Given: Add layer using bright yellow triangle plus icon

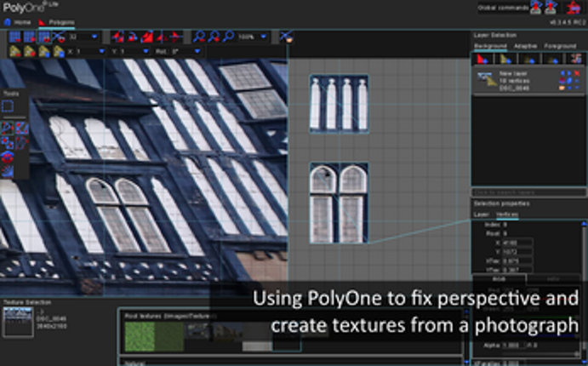Looking at the screenshot, I should [x=505, y=59].
